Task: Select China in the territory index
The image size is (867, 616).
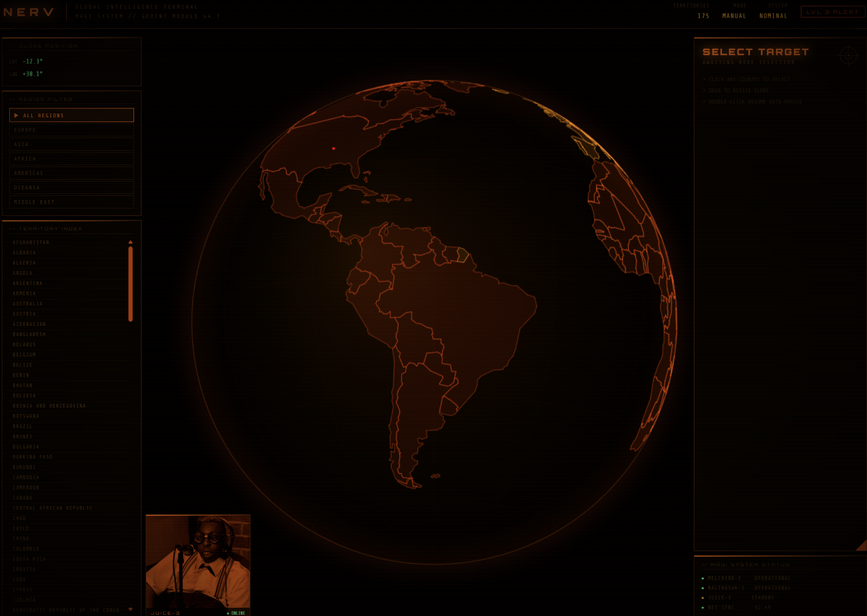Action: tap(68, 539)
